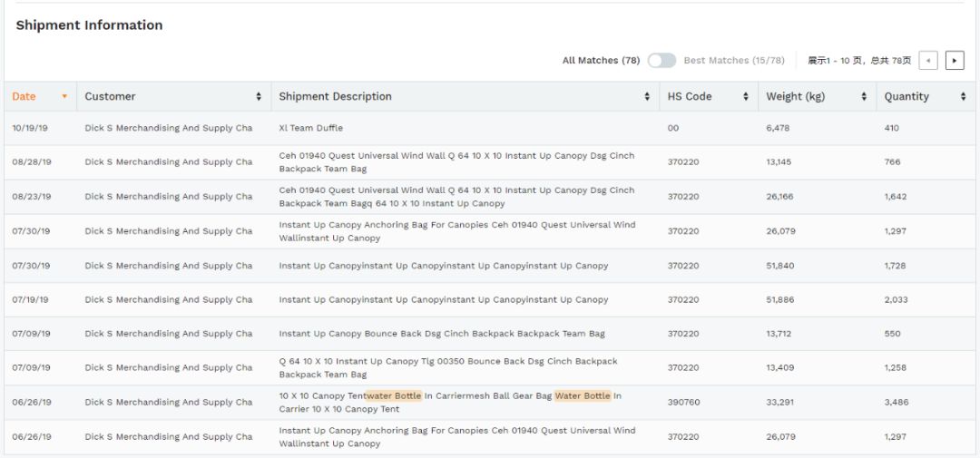Select the 07/19/19 shipment date cell
The image size is (980, 458).
point(32,300)
